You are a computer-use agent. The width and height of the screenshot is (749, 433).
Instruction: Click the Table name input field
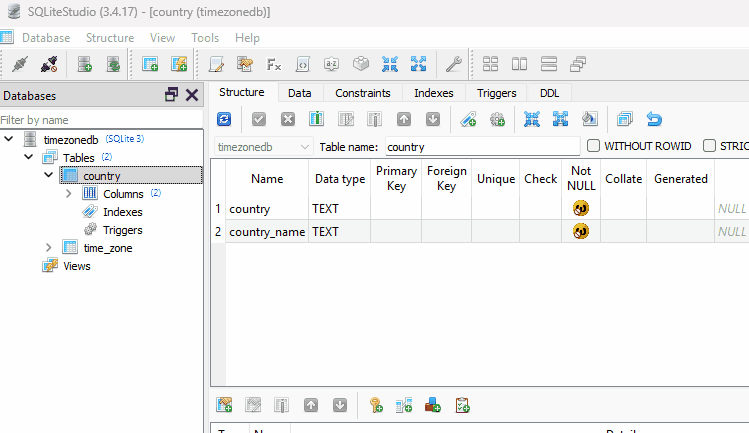pyautogui.click(x=482, y=147)
